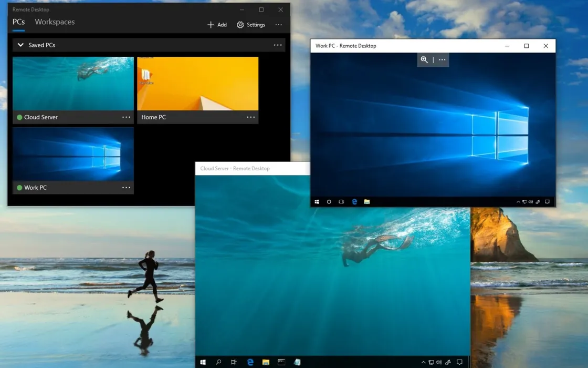Maximize the Work PC Remote Desktop window
This screenshot has height=368, width=588.
point(527,46)
